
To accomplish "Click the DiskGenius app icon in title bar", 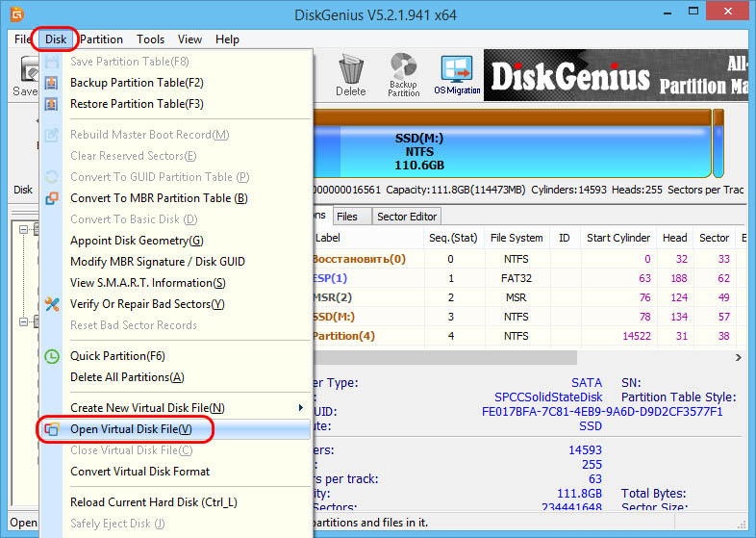I will [x=17, y=14].
